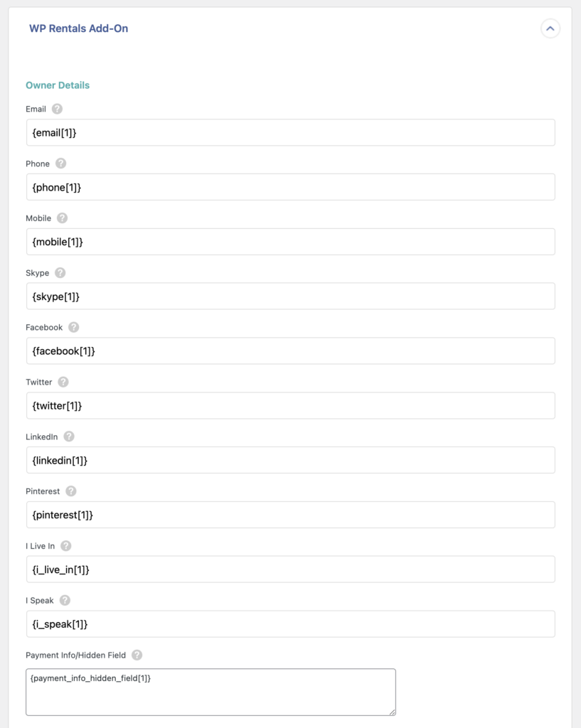Open the LinkedIn field help tooltip
581x728 pixels.
[68, 437]
